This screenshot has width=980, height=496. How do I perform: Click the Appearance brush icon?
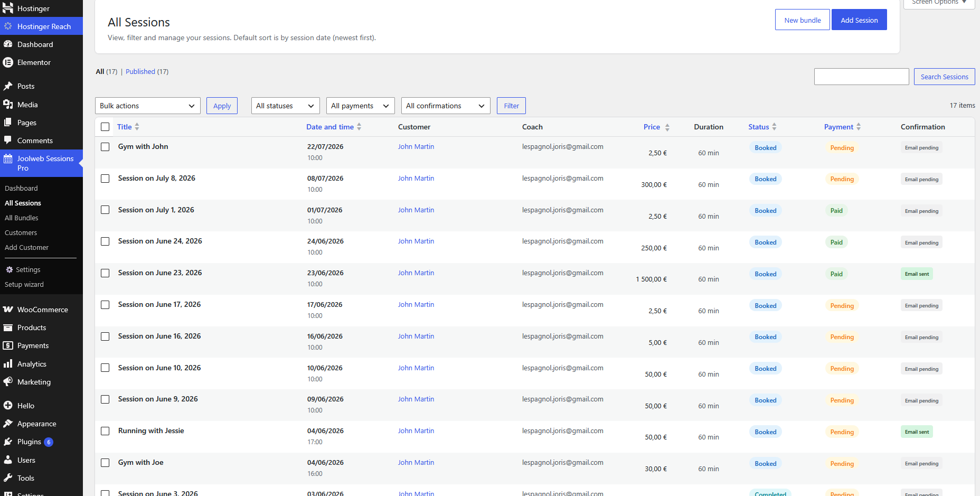click(x=8, y=424)
